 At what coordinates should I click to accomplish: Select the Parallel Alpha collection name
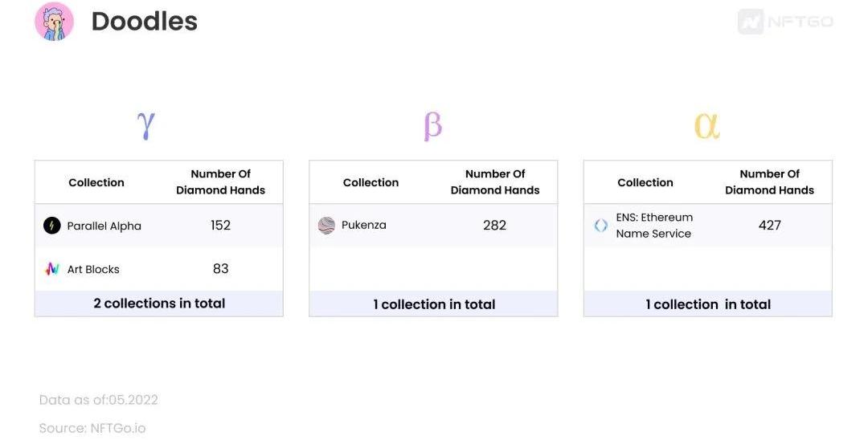click(104, 226)
